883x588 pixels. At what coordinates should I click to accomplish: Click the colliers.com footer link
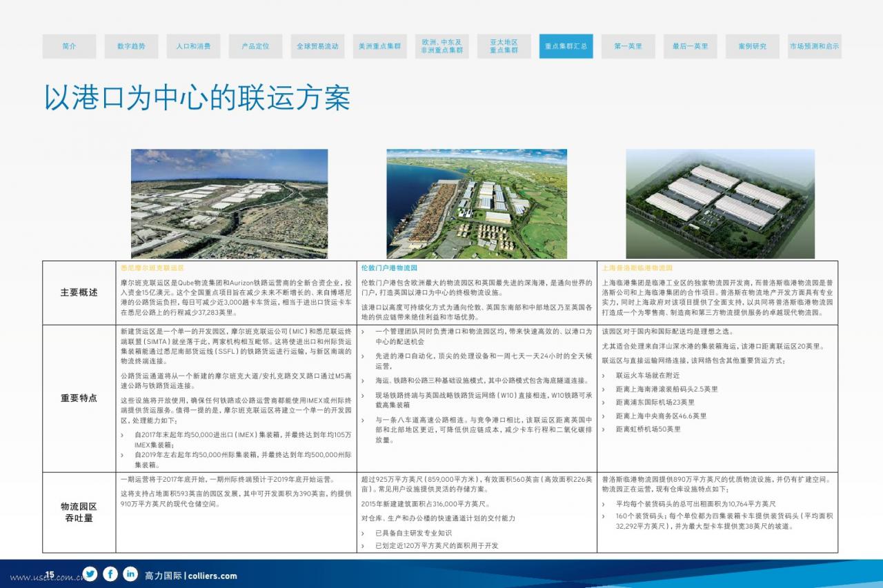[x=212, y=576]
